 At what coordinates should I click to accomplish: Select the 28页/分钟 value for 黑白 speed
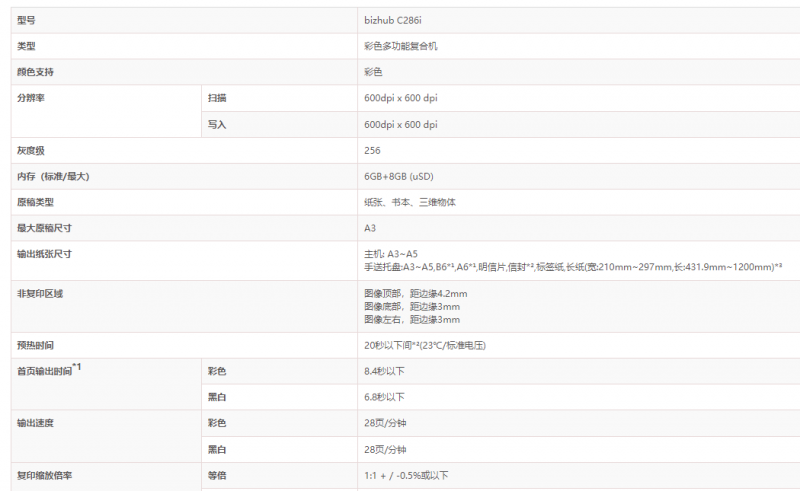(x=385, y=450)
